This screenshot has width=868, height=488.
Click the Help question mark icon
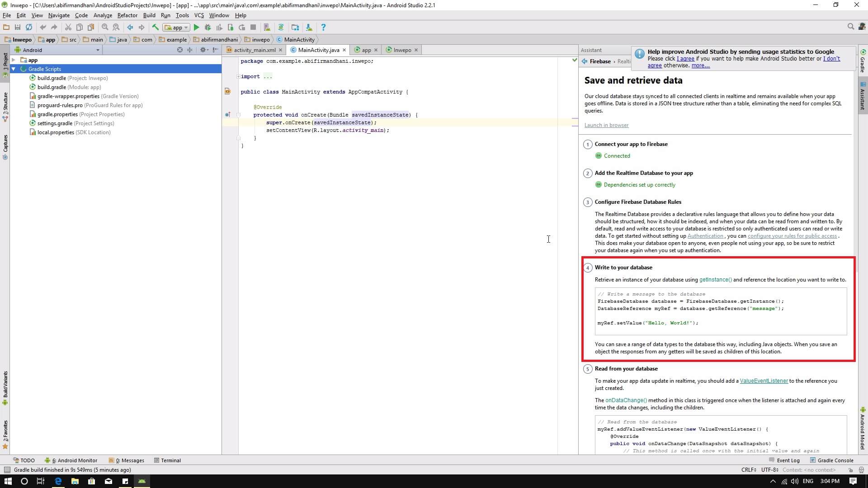[x=323, y=28]
